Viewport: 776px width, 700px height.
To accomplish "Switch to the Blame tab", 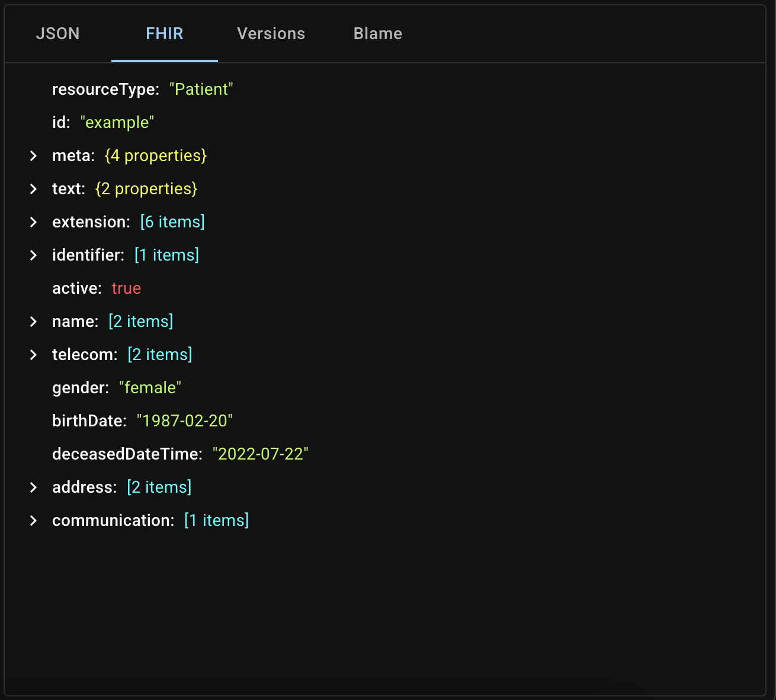I will (x=377, y=34).
